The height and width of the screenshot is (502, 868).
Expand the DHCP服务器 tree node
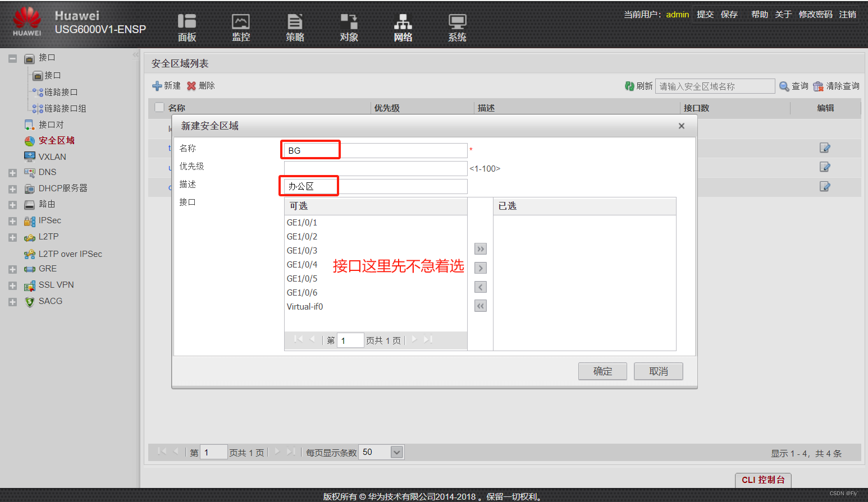click(12, 190)
